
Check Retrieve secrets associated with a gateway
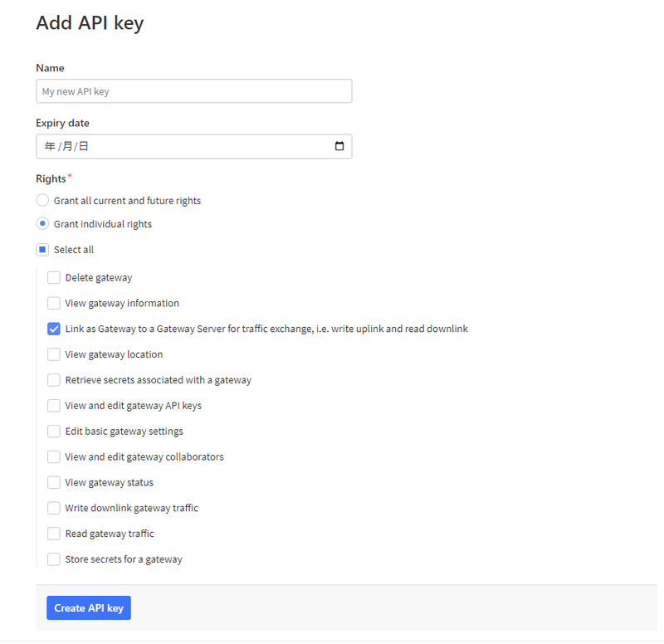pos(54,380)
